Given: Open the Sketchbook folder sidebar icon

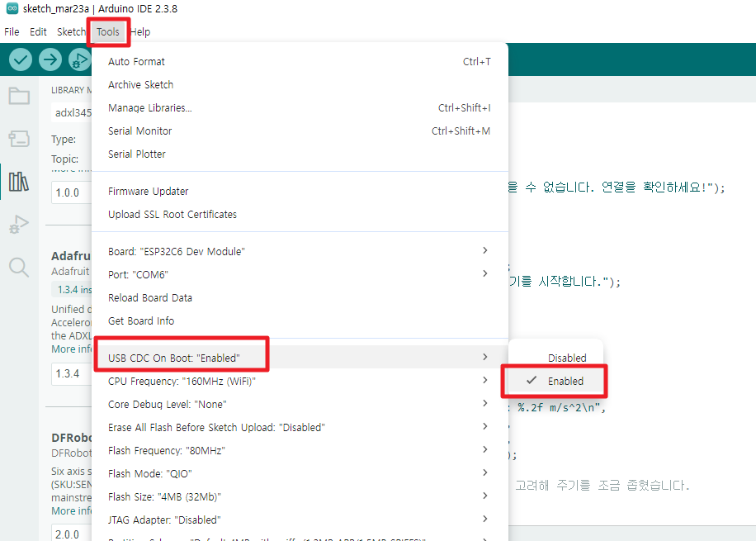Looking at the screenshot, I should 19,96.
